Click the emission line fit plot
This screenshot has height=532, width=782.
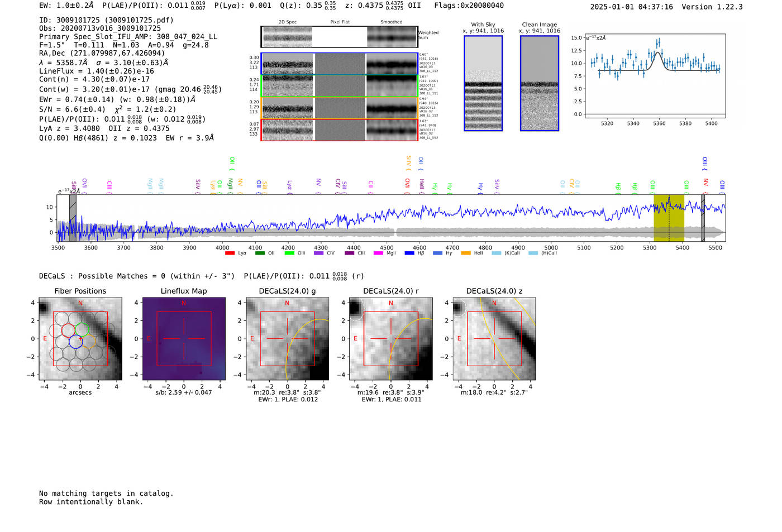655,76
